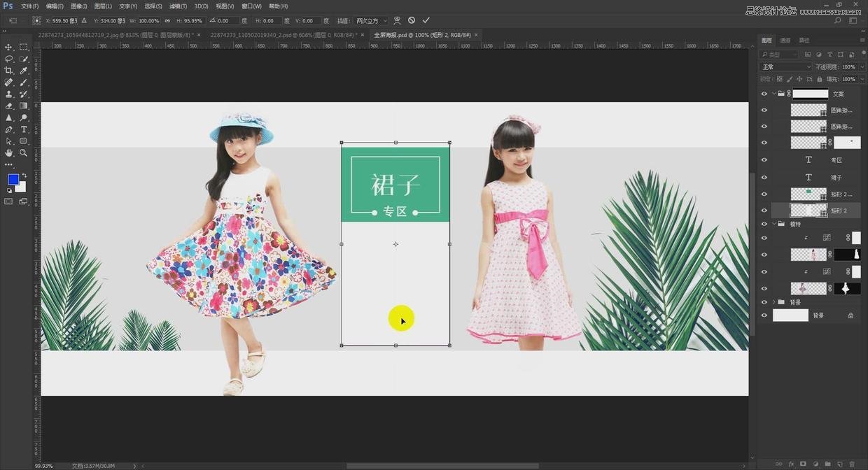Viewport: 868px width, 470px height.
Task: Select the Horizontal Type tool
Action: click(24, 129)
